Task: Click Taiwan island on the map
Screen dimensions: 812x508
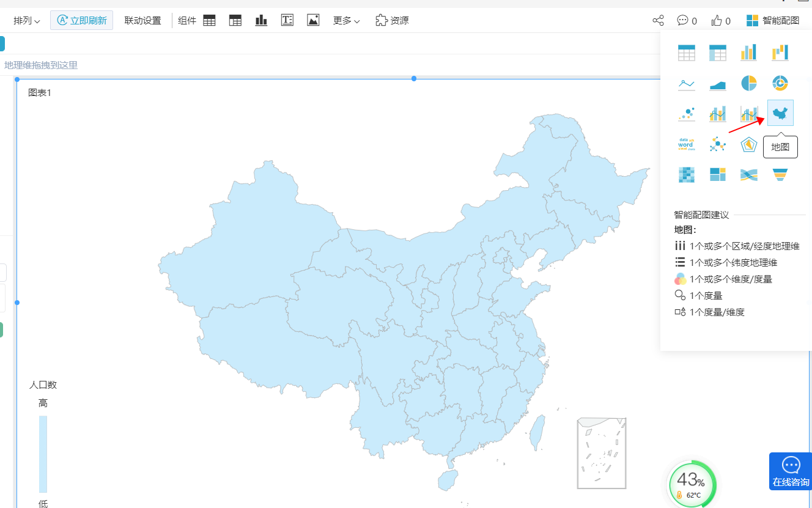Action: (536, 433)
